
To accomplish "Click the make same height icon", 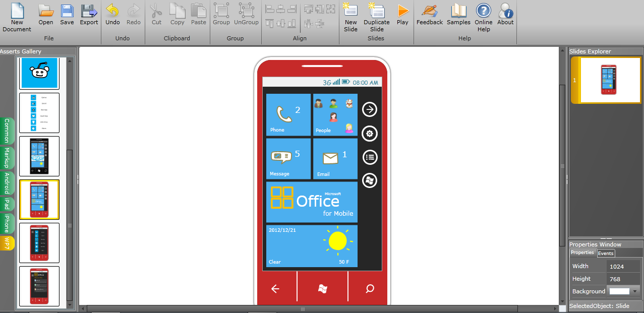I will click(319, 9).
